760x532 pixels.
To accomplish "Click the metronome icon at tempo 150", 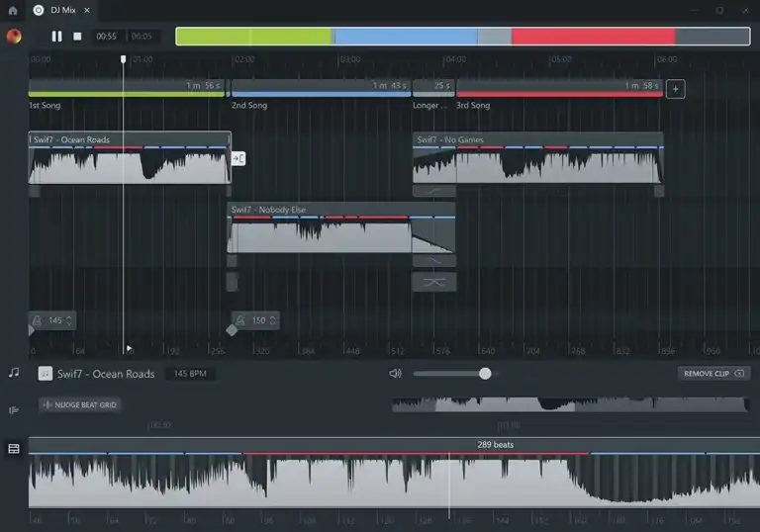I will (x=240, y=319).
